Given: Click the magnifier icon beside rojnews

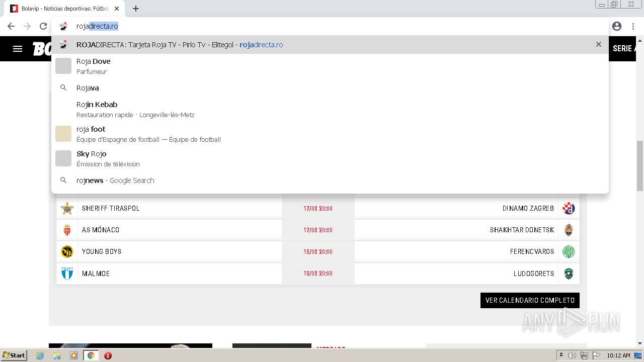Looking at the screenshot, I should [63, 180].
